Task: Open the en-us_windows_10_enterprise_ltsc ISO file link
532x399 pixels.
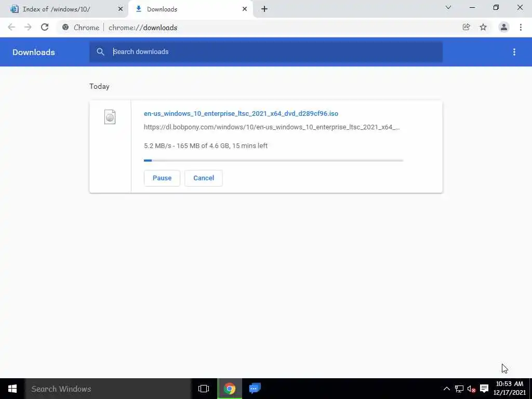Action: pos(241,114)
